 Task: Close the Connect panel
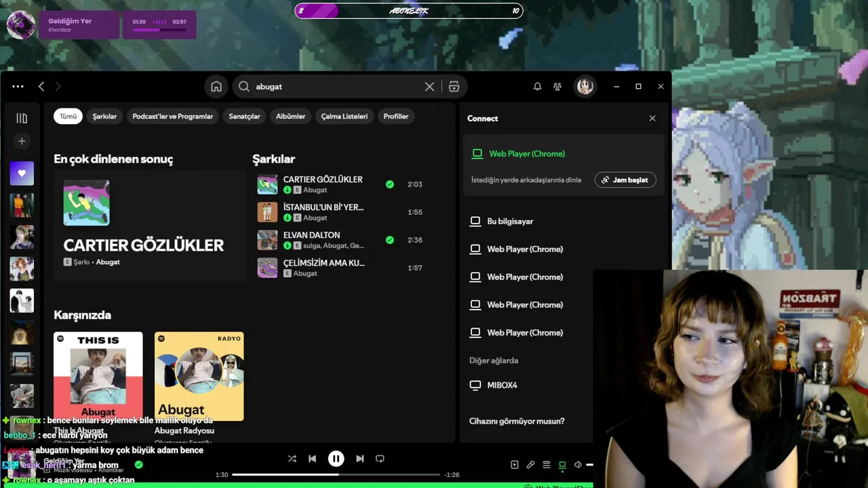coord(652,119)
